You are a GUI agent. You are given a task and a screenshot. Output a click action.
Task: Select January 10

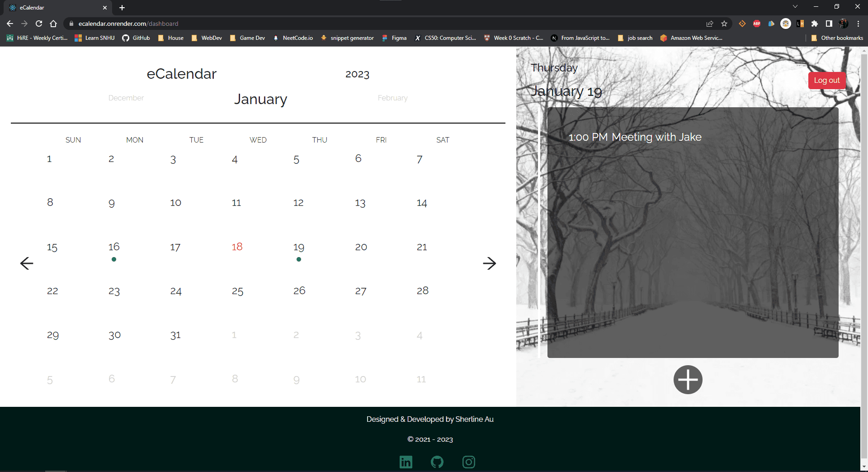pyautogui.click(x=175, y=203)
